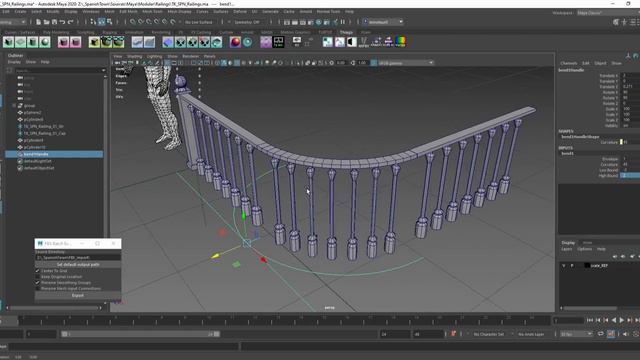Toggle the last checkbox above Export
Image resolution: width=640 pixels, height=360 pixels.
38,289
